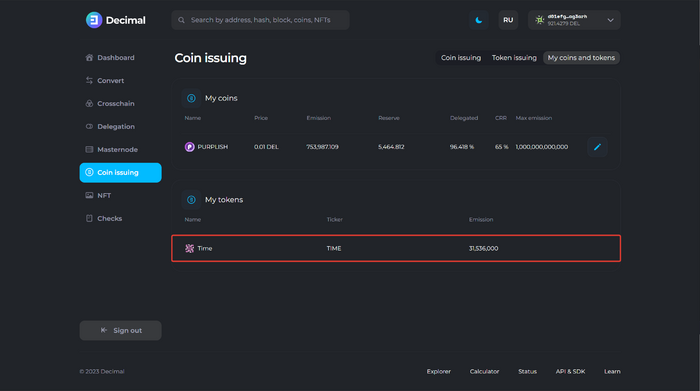The image size is (700, 391).
Task: Open the Learn footer link
Action: [612, 371]
